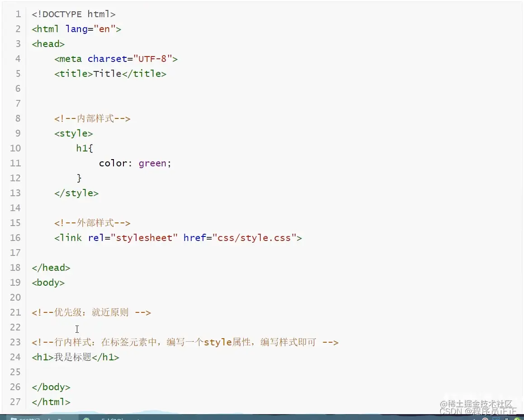Click the 'h1{' selector line

pyautogui.click(x=85, y=148)
